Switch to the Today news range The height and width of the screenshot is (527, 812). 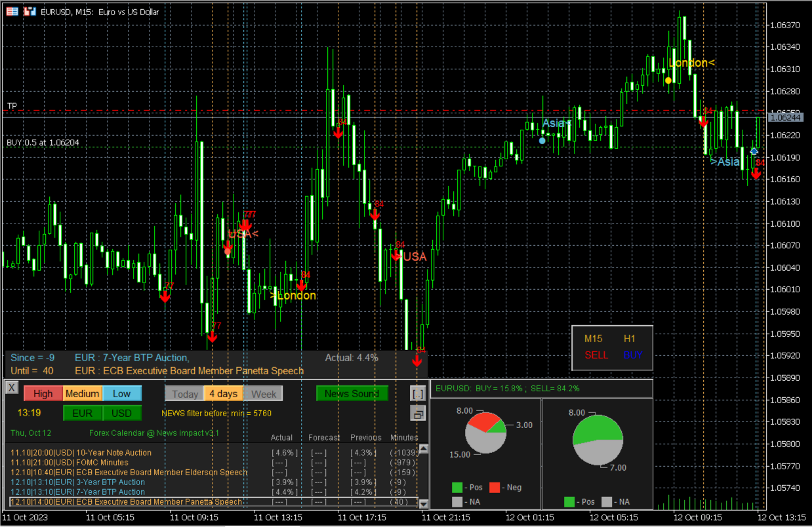[x=184, y=394]
